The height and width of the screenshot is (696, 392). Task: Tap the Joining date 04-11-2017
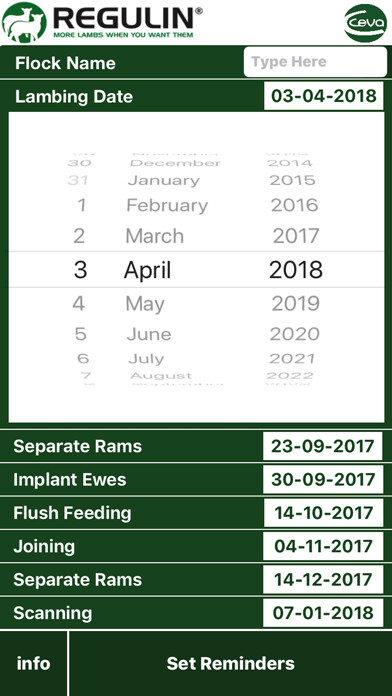(x=323, y=546)
